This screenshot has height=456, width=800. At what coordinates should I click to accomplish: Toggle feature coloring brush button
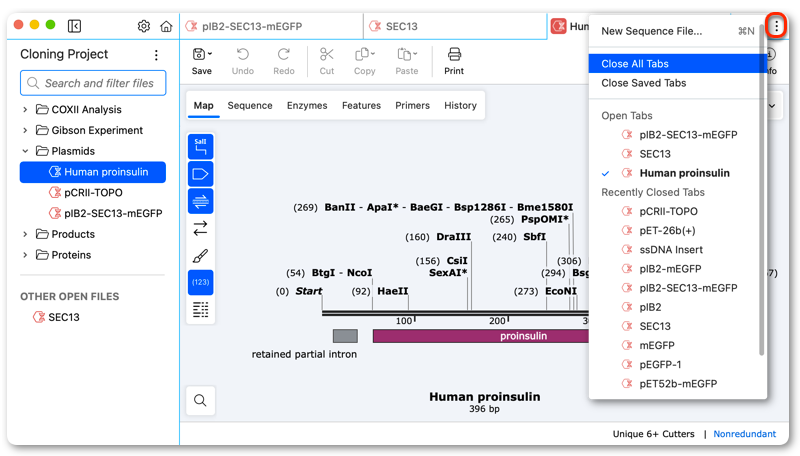tap(201, 255)
